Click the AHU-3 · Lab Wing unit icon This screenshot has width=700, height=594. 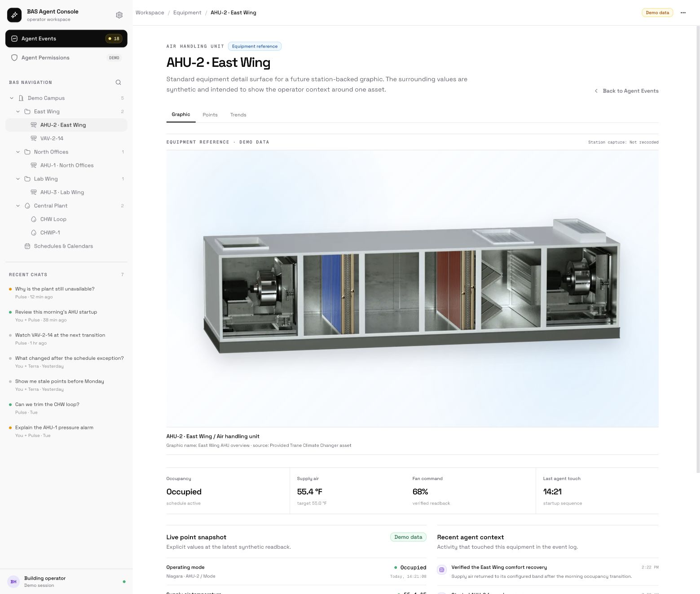click(x=34, y=192)
